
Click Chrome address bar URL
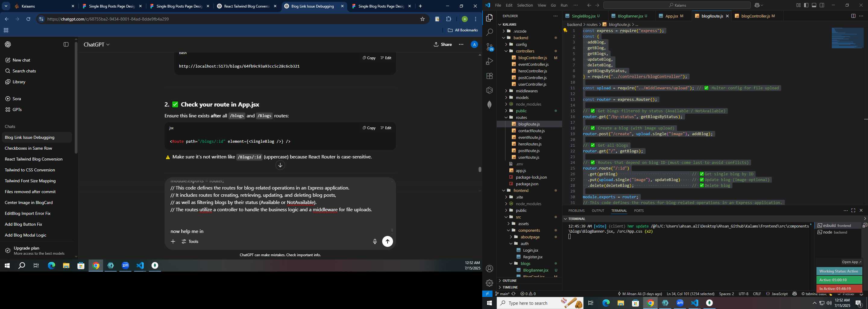coord(108,19)
